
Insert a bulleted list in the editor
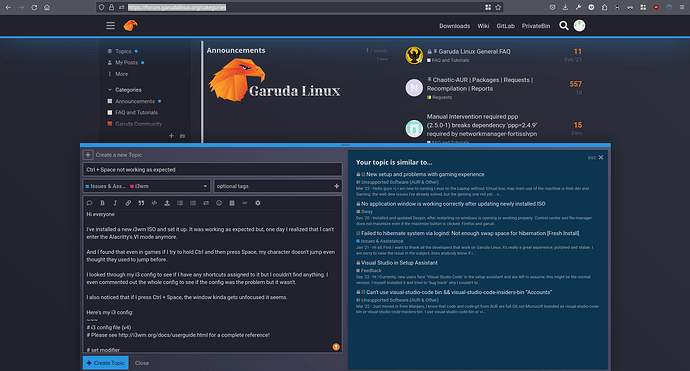click(x=180, y=203)
